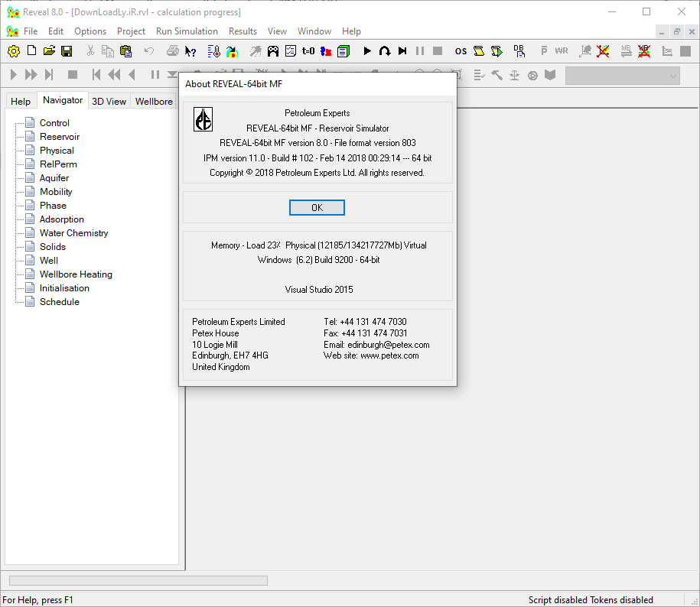The height and width of the screenshot is (607, 700).
Task: Click the scroll with green arrow icon
Action: click(497, 51)
